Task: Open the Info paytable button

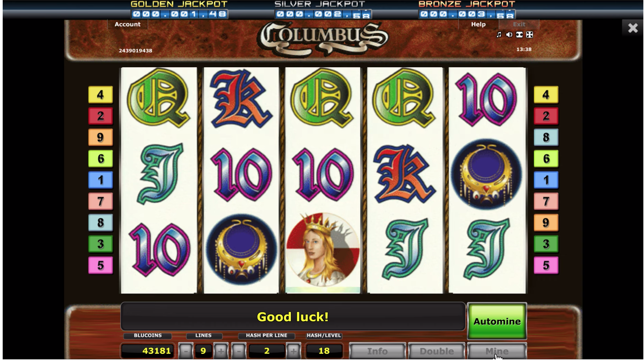Action: [x=377, y=351]
